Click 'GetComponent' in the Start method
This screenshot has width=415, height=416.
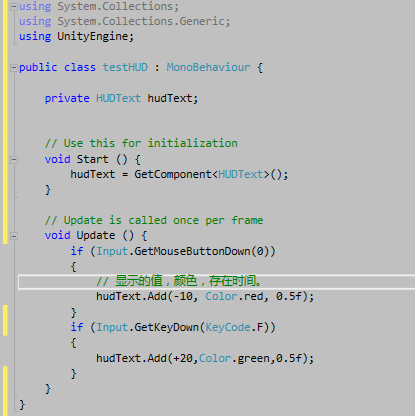pyautogui.click(x=173, y=174)
